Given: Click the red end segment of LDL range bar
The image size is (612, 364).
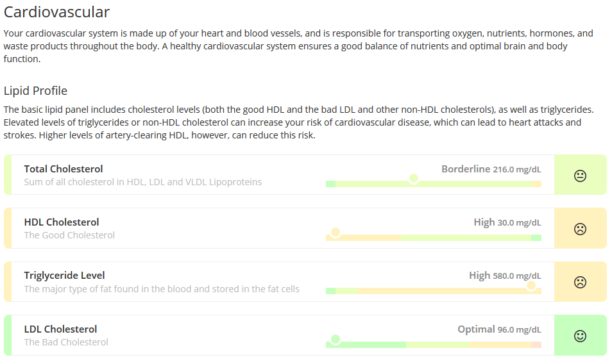Looking at the screenshot, I should tap(536, 345).
